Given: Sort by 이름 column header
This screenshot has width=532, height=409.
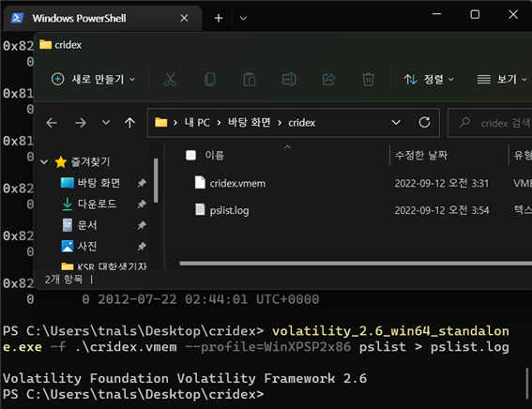Looking at the screenshot, I should [x=215, y=156].
